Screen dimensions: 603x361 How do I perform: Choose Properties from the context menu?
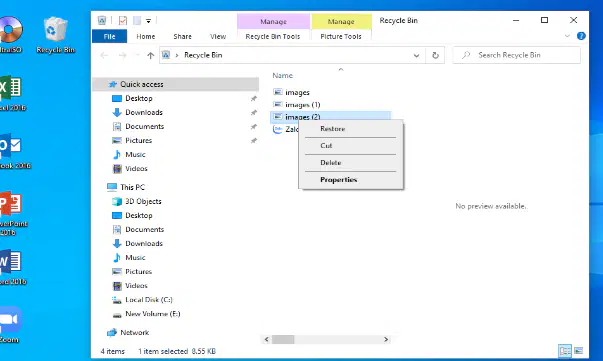point(351,180)
